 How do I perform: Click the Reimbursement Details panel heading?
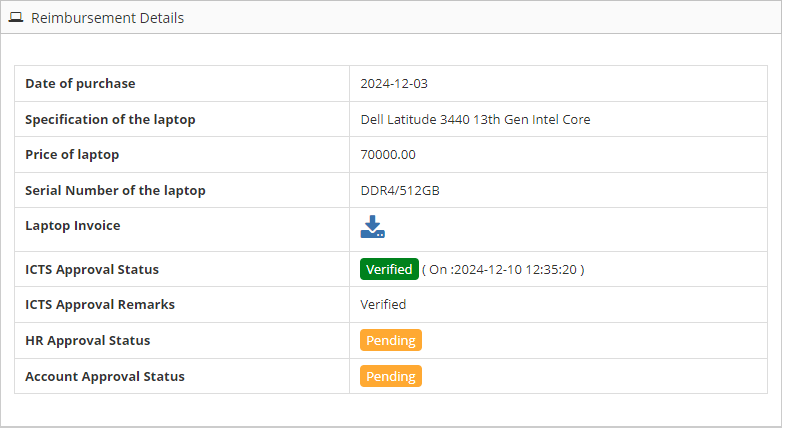pyautogui.click(x=107, y=18)
